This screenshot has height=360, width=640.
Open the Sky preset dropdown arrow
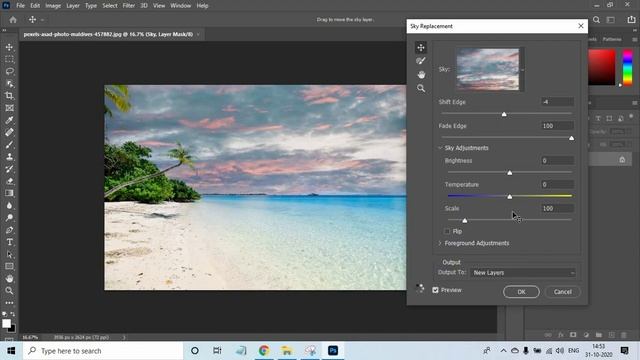522,70
